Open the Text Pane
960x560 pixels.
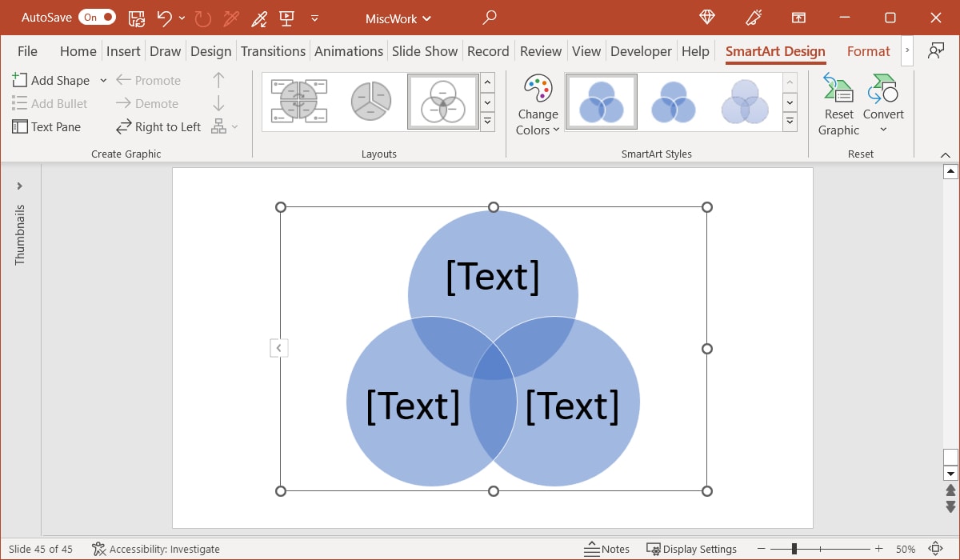pyautogui.click(x=50, y=126)
